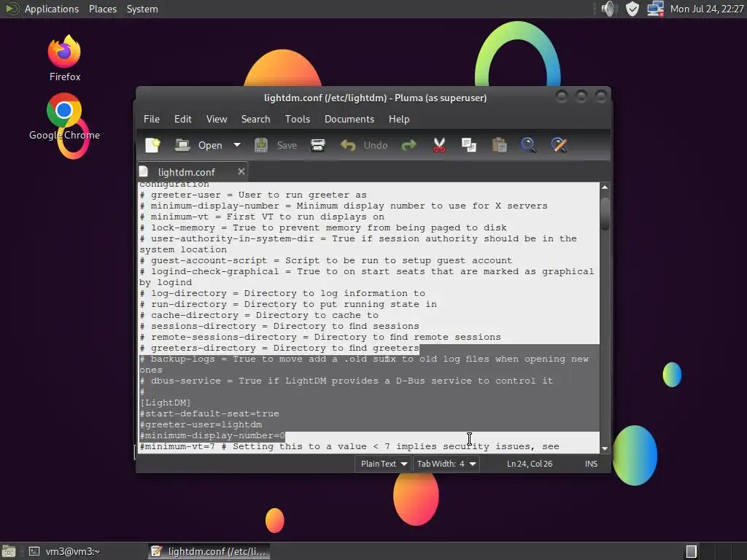Click the scrollbar down arrow
Image resolution: width=747 pixels, height=560 pixels.
pos(605,448)
